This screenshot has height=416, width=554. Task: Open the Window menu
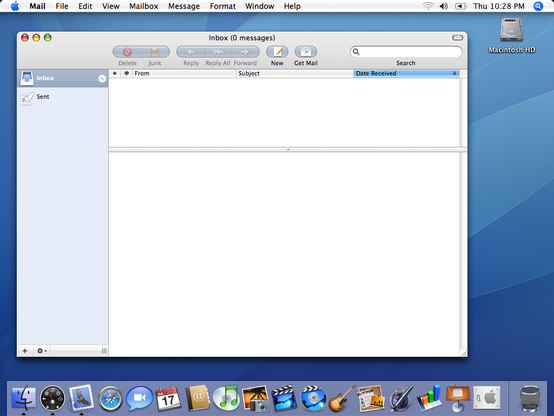click(x=260, y=6)
